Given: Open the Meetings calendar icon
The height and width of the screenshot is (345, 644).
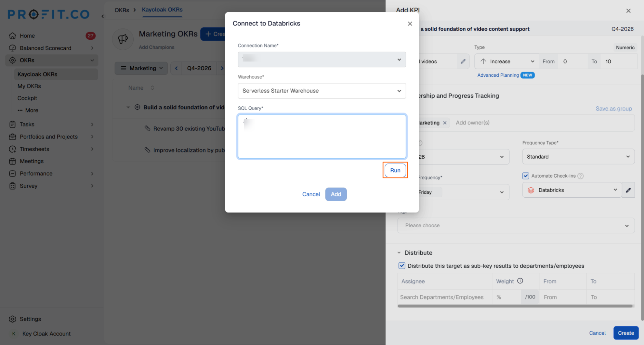Looking at the screenshot, I should pos(13,161).
